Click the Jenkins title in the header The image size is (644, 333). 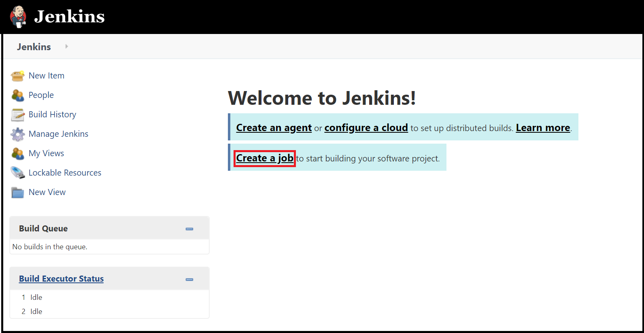coord(69,17)
